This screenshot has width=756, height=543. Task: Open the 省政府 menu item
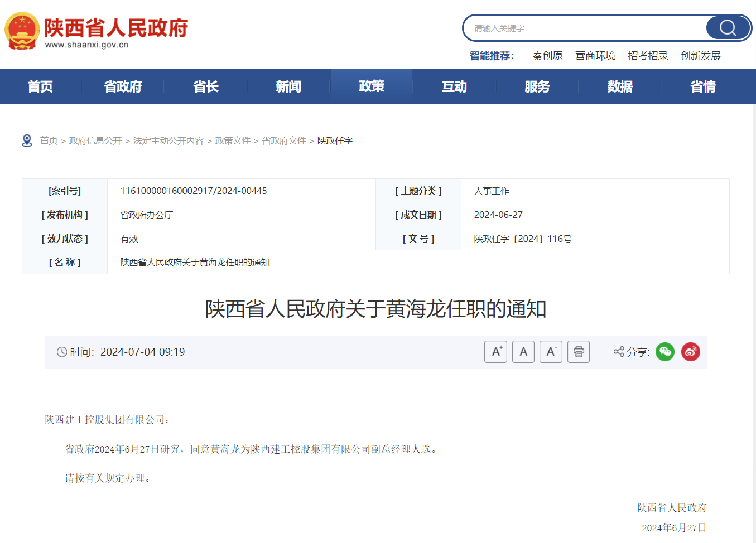(123, 86)
